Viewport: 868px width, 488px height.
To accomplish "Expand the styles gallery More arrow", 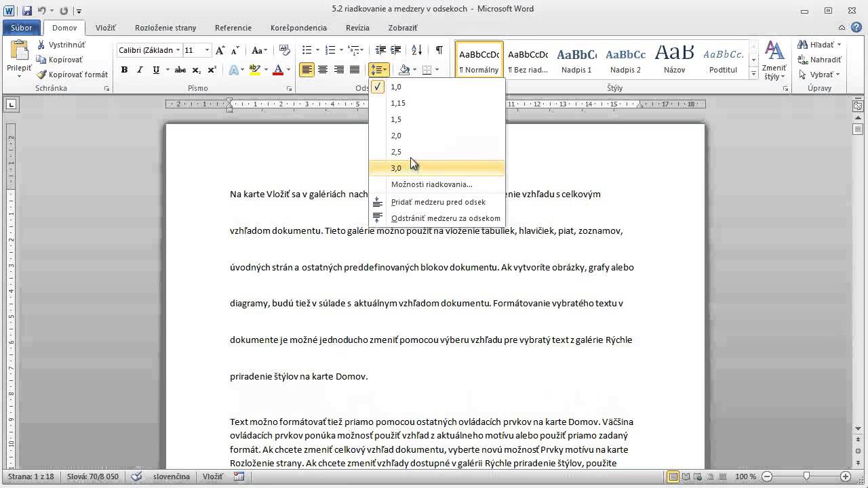I will click(753, 73).
